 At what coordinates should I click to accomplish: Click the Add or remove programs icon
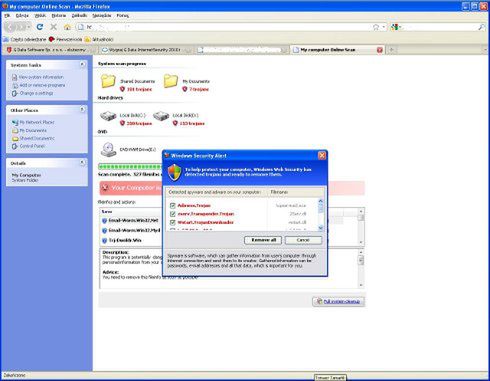[15, 85]
